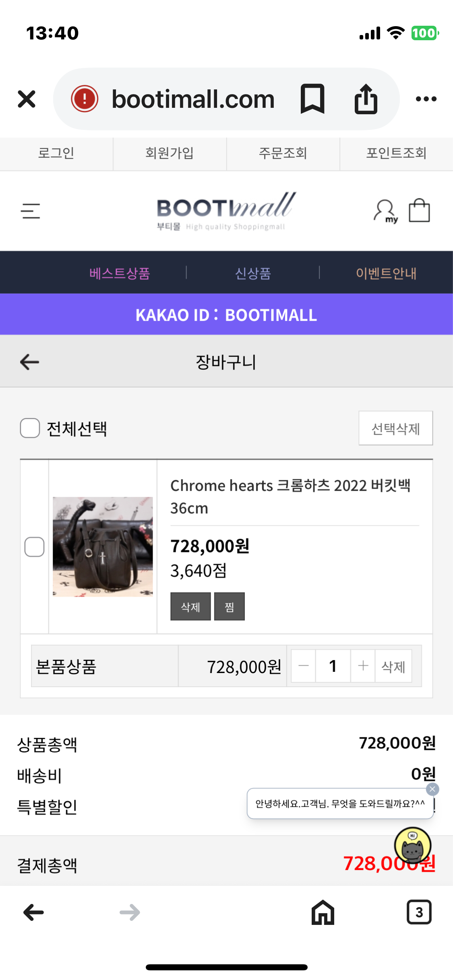Click the 찜 wishlist button
The height and width of the screenshot is (980, 453).
click(229, 607)
